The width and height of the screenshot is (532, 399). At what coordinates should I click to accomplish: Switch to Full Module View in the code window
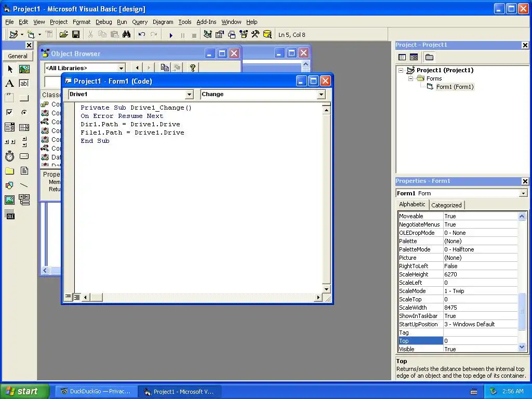click(77, 297)
